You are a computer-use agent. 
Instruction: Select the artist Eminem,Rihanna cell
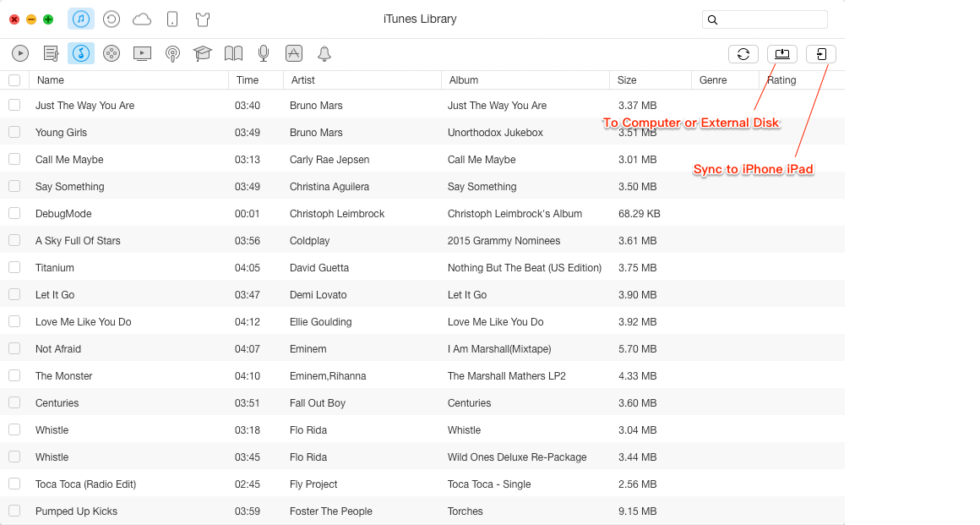[328, 376]
